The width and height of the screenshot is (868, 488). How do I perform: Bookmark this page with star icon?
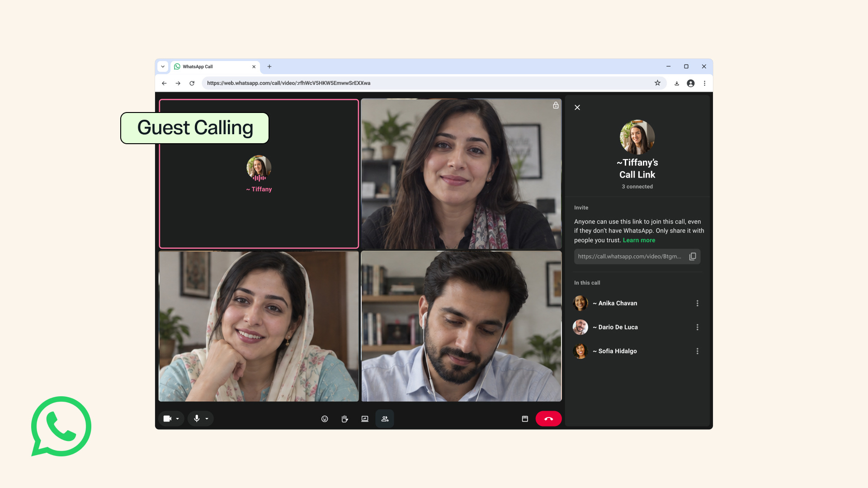(x=657, y=83)
